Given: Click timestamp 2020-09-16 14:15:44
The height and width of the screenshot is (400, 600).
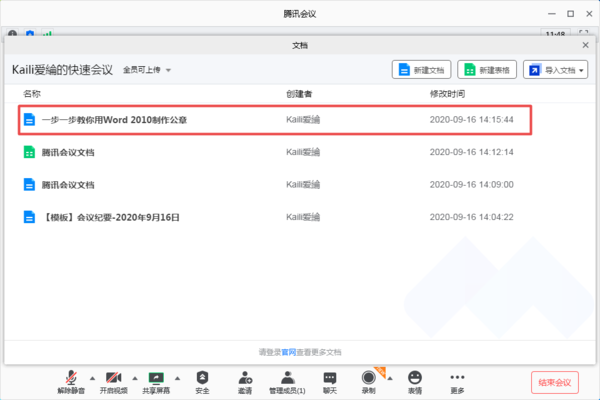Looking at the screenshot, I should point(471,120).
